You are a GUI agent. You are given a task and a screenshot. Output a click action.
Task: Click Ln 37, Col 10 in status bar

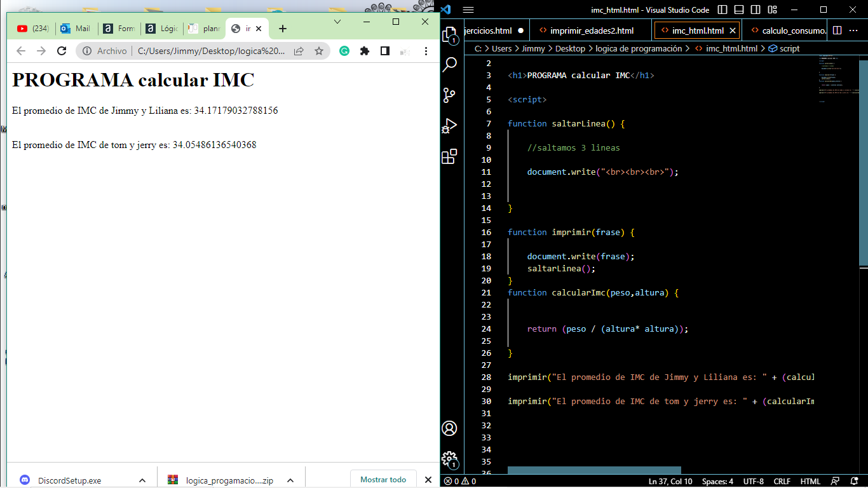coord(670,481)
